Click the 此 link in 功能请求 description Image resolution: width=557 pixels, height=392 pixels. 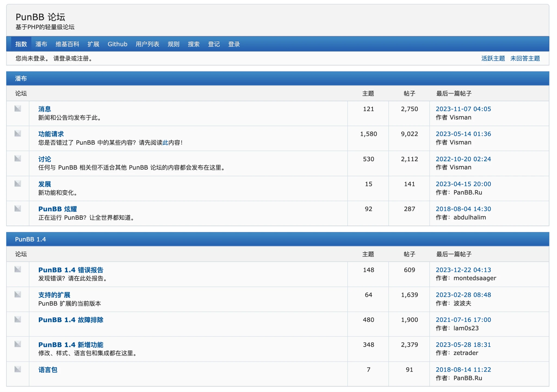tap(165, 142)
